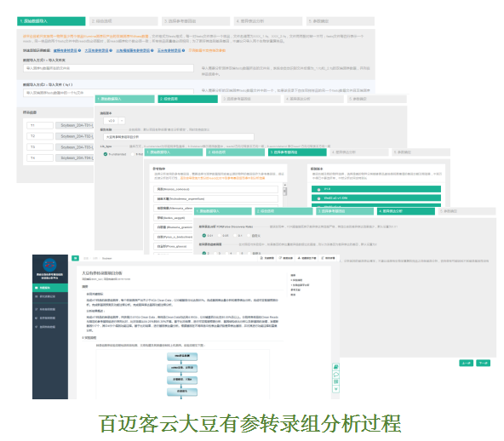504x441 pixels.
Task: Open step tab 2 综合选项 in top wizard
Action: 123,21
